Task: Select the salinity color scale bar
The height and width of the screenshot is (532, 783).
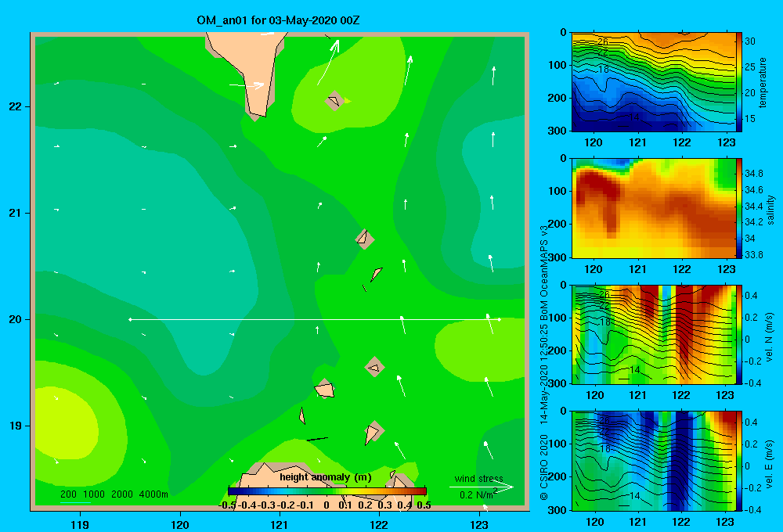Action: click(738, 208)
